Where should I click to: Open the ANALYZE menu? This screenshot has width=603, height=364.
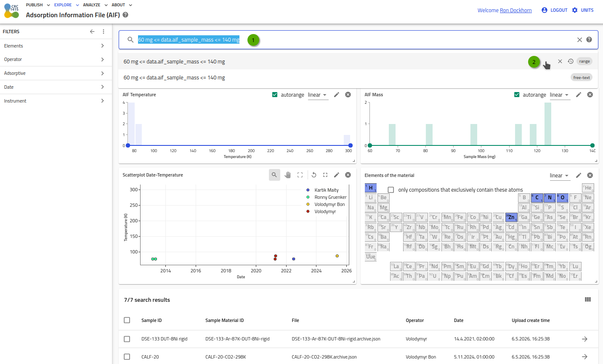(x=96, y=5)
